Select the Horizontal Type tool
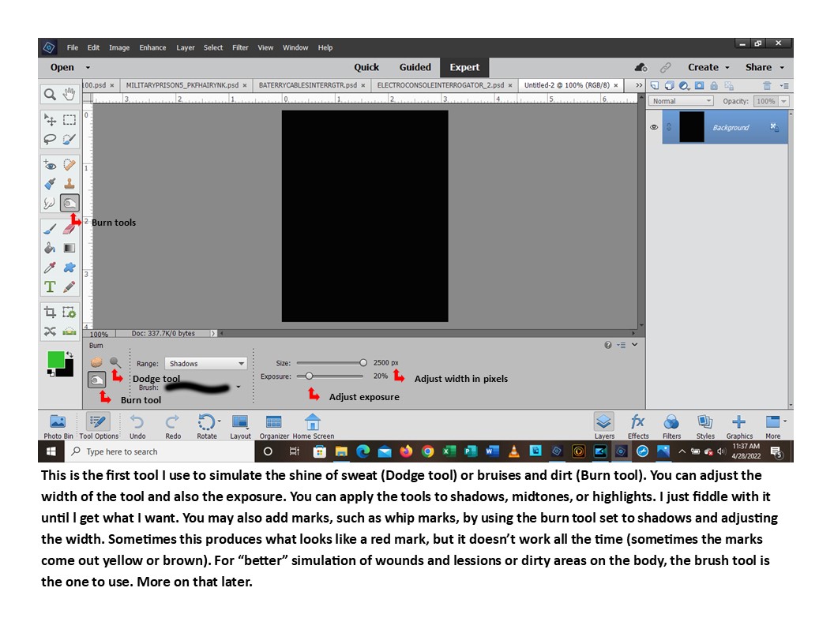Viewport: 834px width, 644px height. [50, 286]
